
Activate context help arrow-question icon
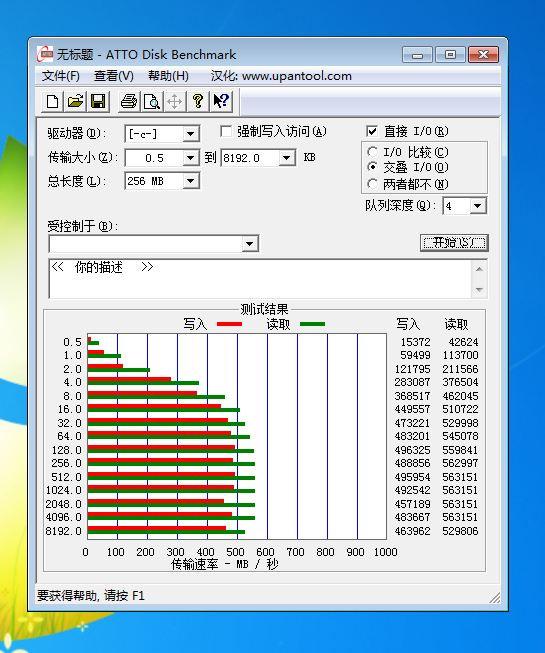pyautogui.click(x=221, y=101)
